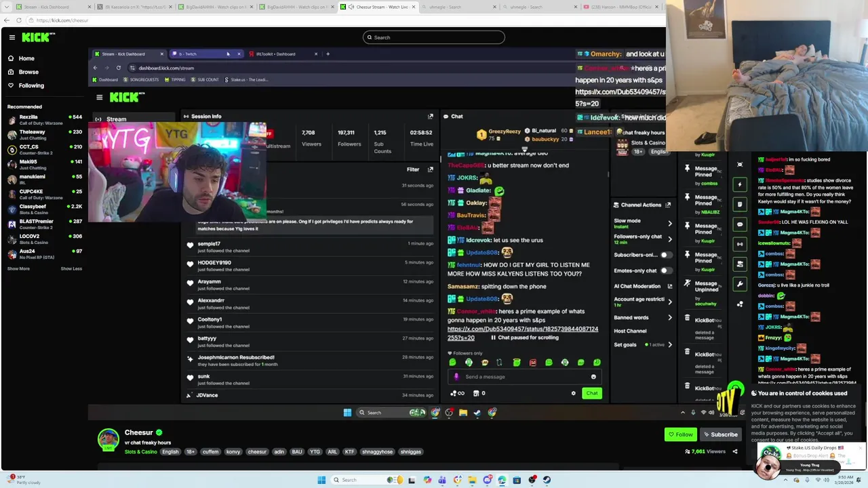Open Cheesur's profile avatar
The width and height of the screenshot is (868, 488).
click(x=108, y=439)
